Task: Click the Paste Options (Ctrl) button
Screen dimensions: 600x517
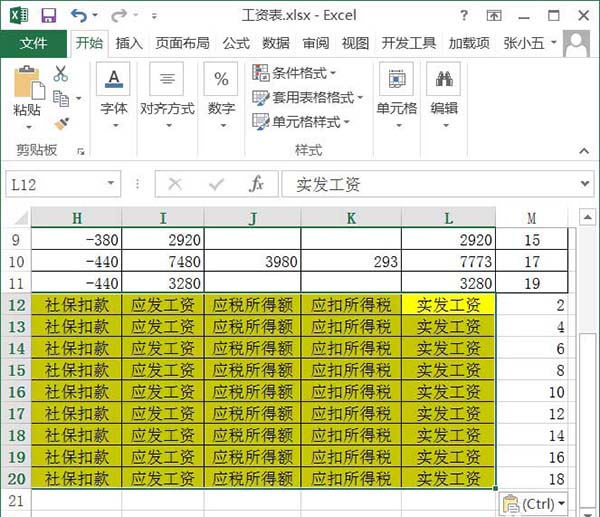Action: pos(533,504)
